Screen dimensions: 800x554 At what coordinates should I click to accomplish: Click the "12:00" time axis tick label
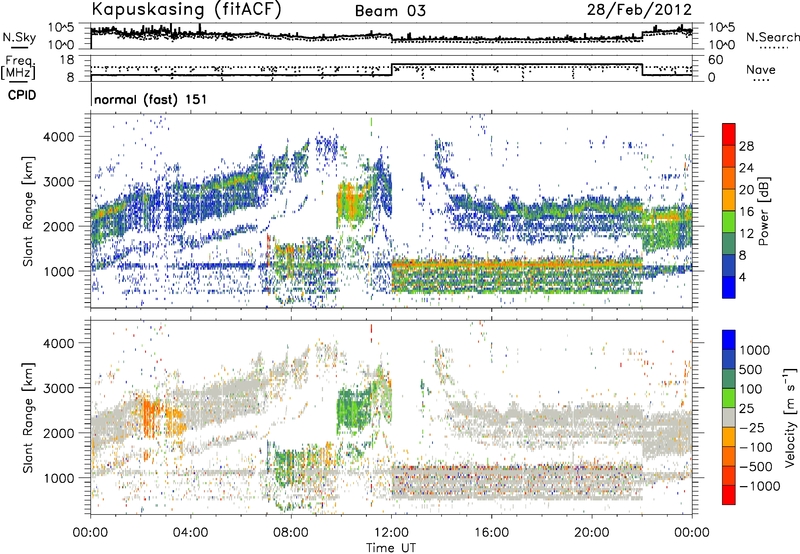(x=392, y=532)
